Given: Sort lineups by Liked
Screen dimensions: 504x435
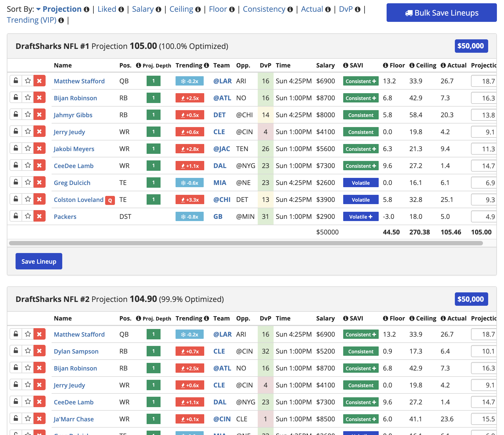Looking at the screenshot, I should pos(107,9).
